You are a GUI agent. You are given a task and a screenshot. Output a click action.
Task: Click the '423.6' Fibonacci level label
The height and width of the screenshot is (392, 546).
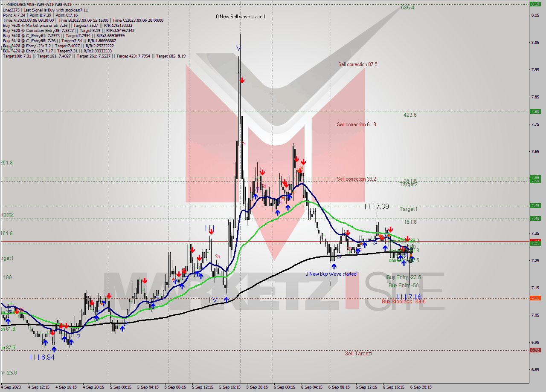click(x=410, y=115)
